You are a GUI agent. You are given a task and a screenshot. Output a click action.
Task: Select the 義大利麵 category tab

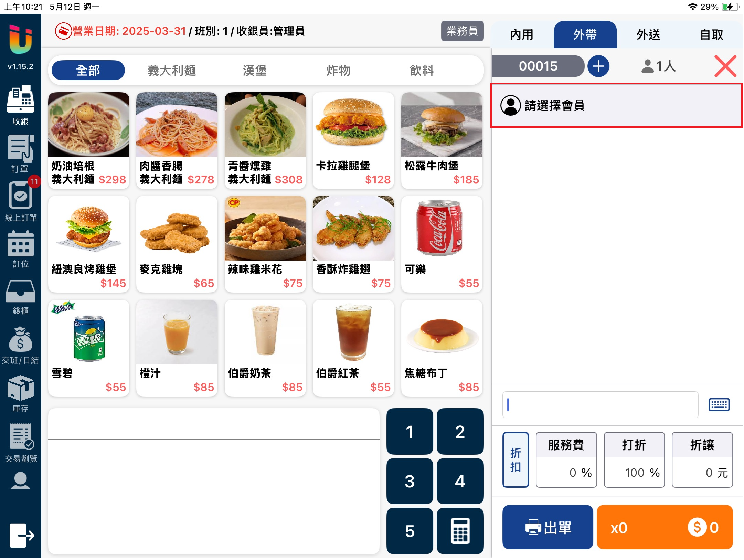[x=172, y=71]
